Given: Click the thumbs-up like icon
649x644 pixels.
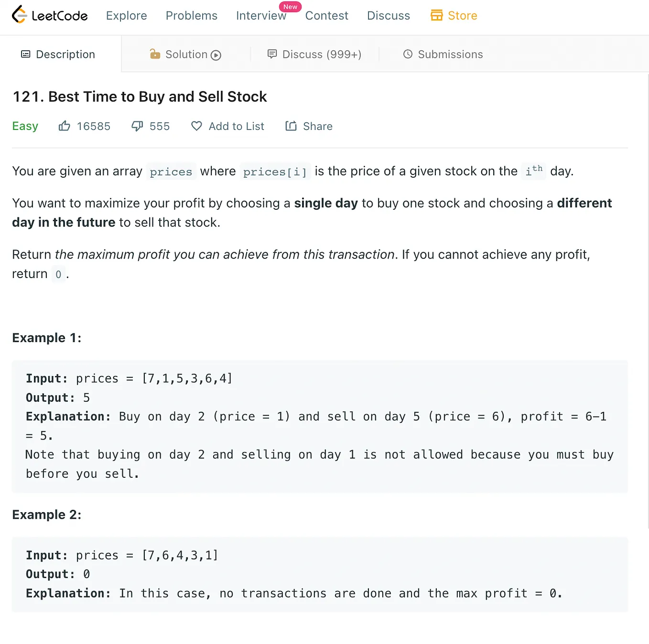Looking at the screenshot, I should [x=65, y=126].
